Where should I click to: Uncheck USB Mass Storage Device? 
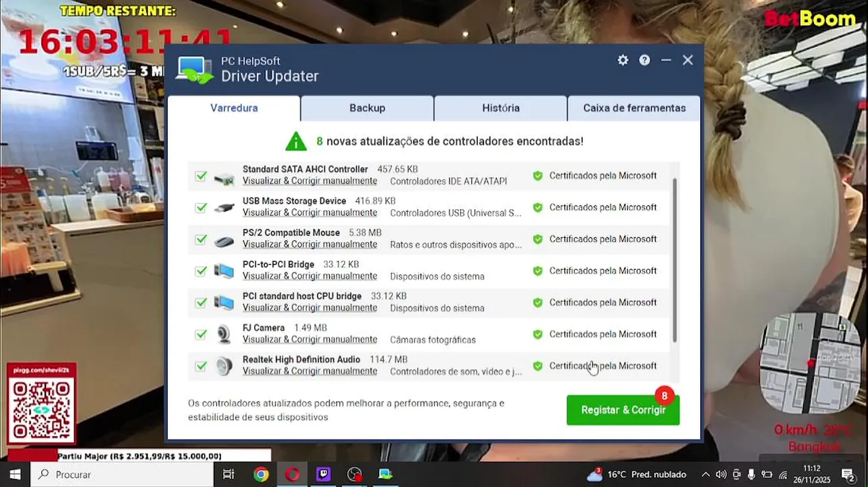click(201, 208)
